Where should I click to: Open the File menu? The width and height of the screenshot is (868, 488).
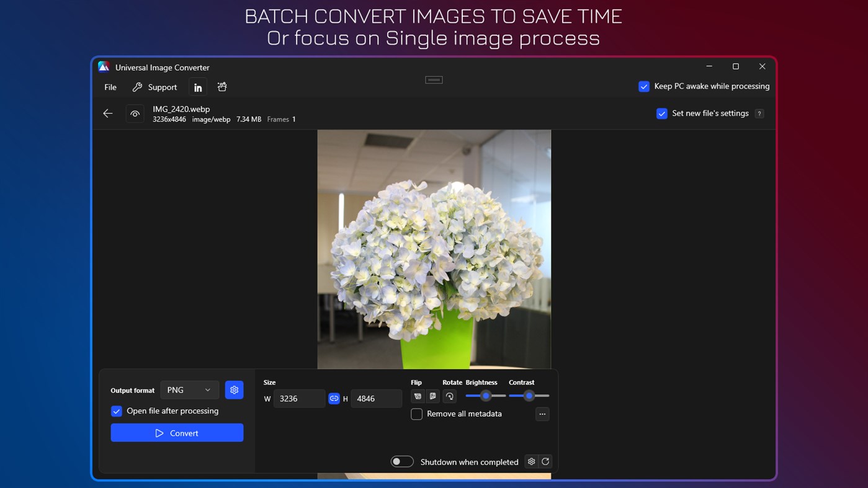(110, 87)
